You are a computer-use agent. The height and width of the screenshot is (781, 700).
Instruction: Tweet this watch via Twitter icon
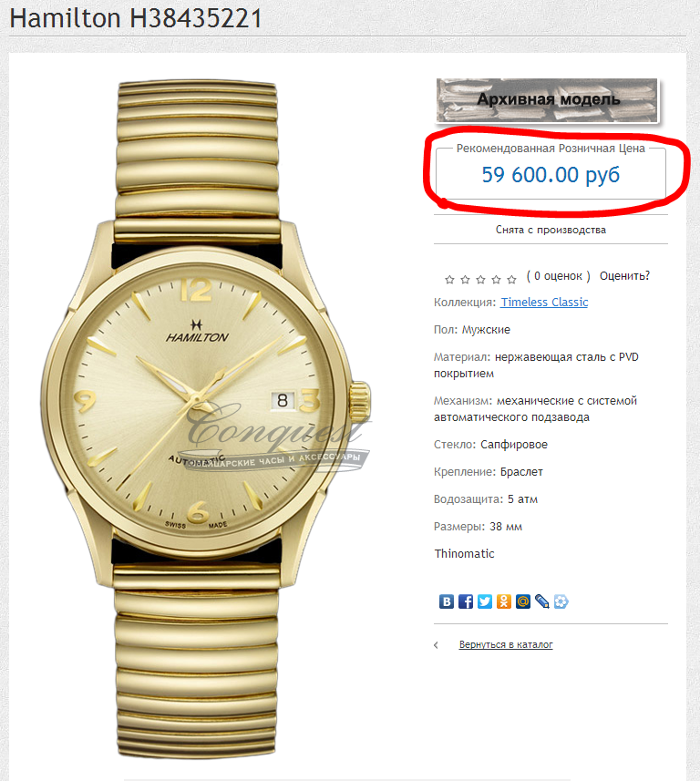click(485, 601)
